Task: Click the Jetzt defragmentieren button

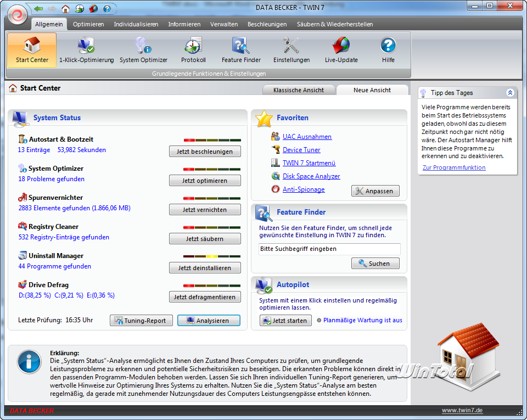Action: pyautogui.click(x=205, y=297)
